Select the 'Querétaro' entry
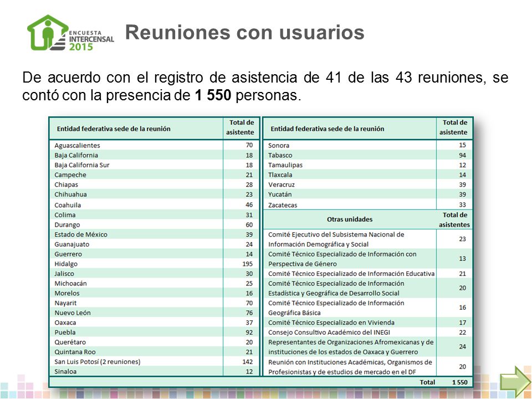Screen dimensions: 532x399 (x=70, y=342)
